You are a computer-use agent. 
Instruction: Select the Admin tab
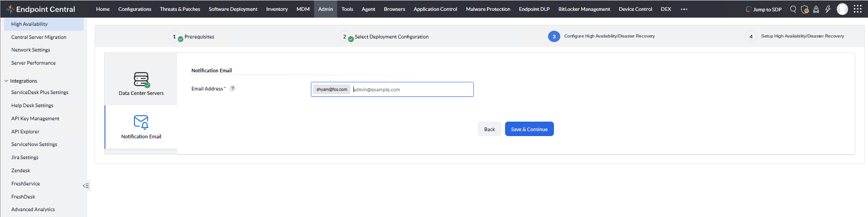pos(325,9)
